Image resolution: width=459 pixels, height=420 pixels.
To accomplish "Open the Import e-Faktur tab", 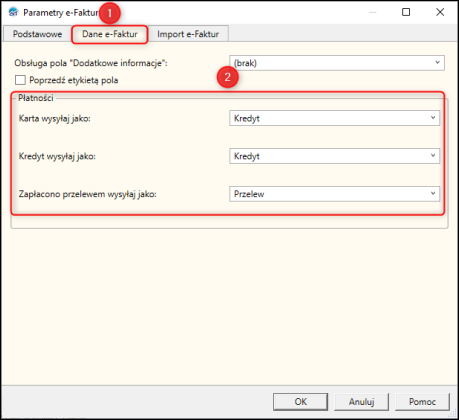I will [188, 34].
